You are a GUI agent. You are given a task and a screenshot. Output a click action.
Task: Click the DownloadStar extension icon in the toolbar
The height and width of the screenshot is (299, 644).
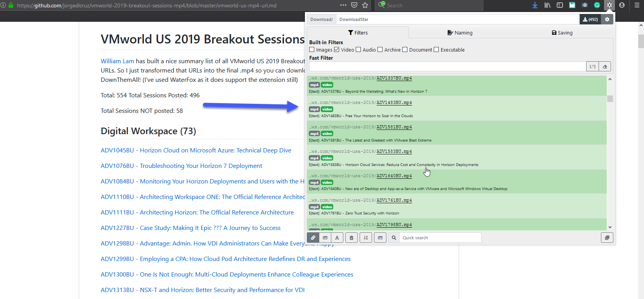[x=609, y=5]
